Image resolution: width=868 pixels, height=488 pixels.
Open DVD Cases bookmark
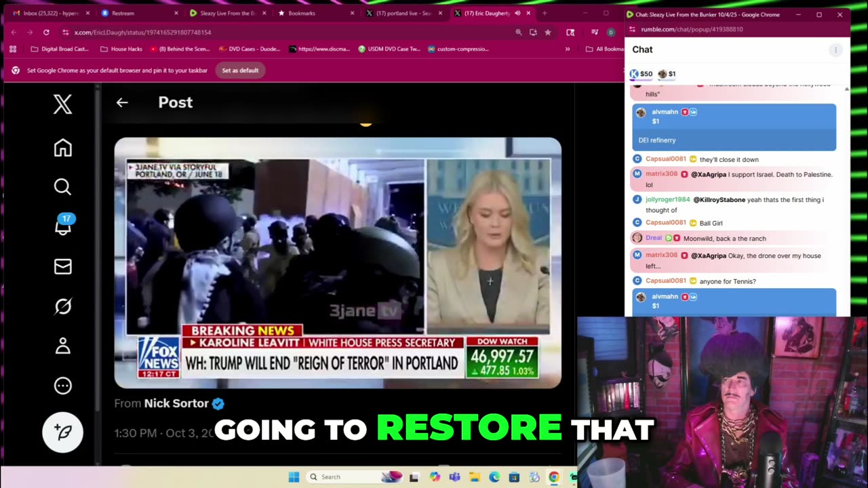pos(250,49)
